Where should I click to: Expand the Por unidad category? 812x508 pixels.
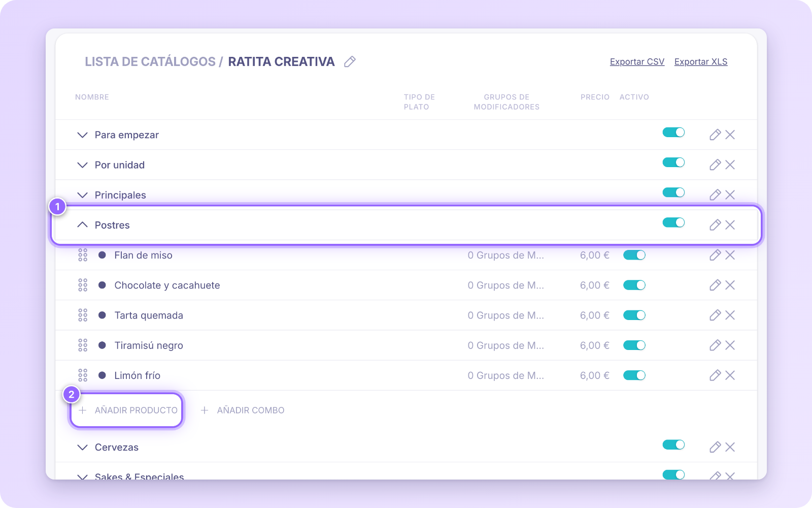point(82,165)
